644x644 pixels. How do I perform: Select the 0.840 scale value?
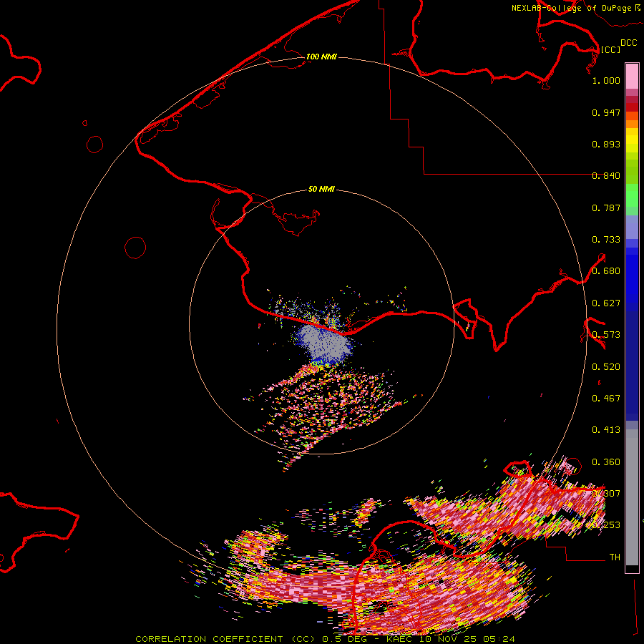click(606, 176)
